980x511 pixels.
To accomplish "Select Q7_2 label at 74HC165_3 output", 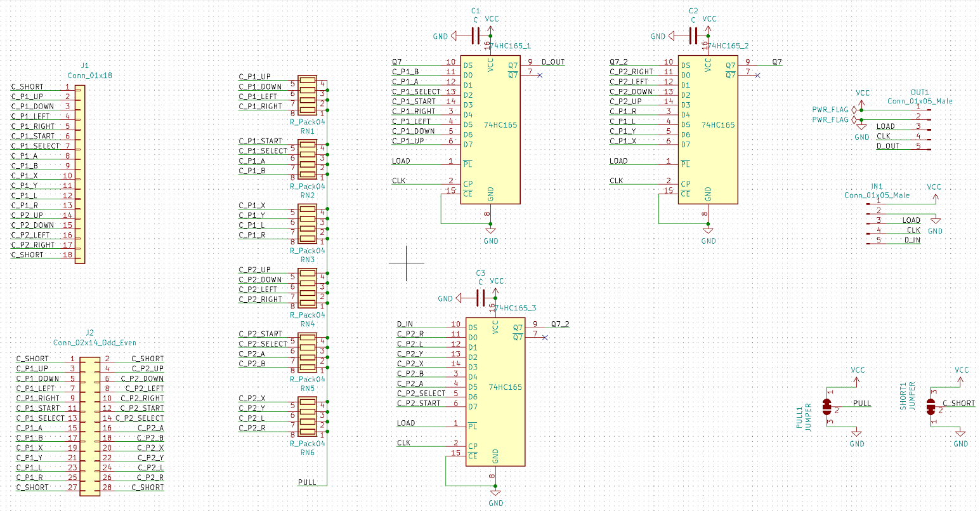I will [x=560, y=324].
